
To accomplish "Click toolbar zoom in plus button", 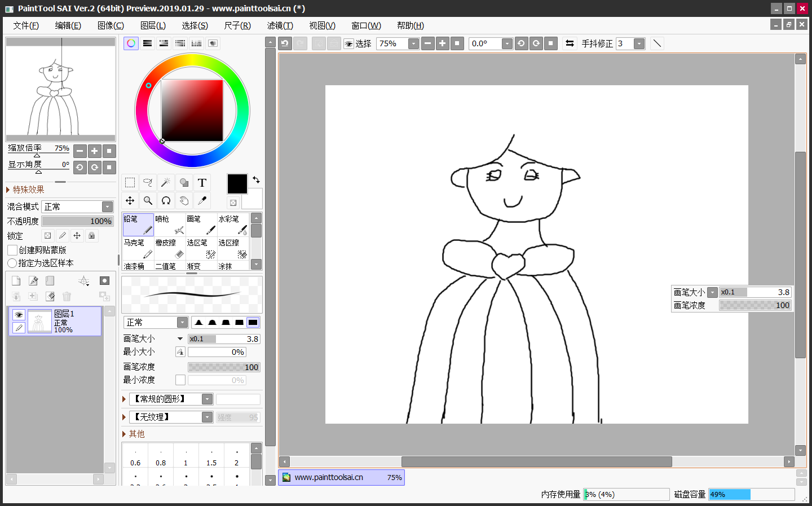I will tap(443, 43).
